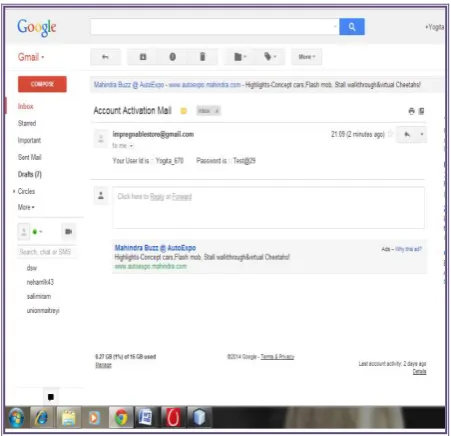Show details dropdown next to 'to me'
Image resolution: width=451 pixels, height=436 pixels.
click(131, 146)
